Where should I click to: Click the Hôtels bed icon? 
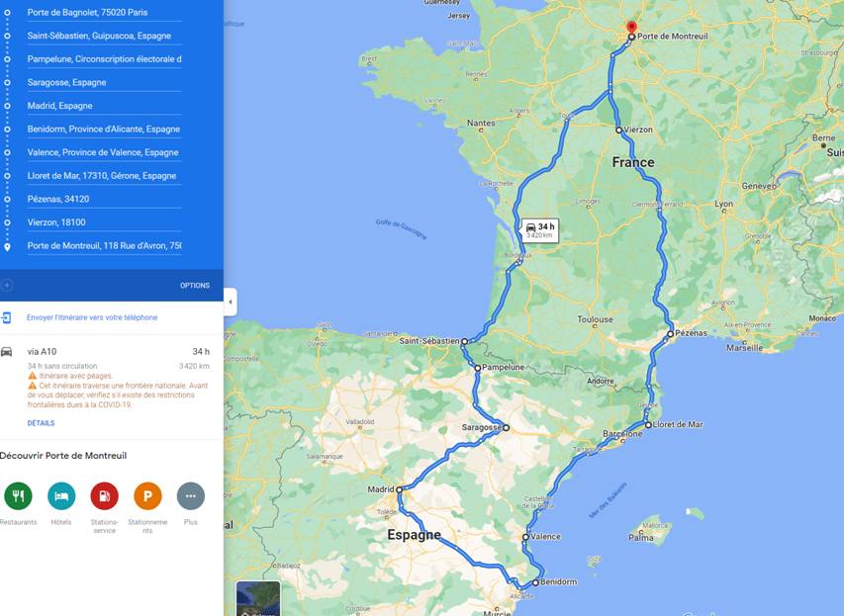61,496
